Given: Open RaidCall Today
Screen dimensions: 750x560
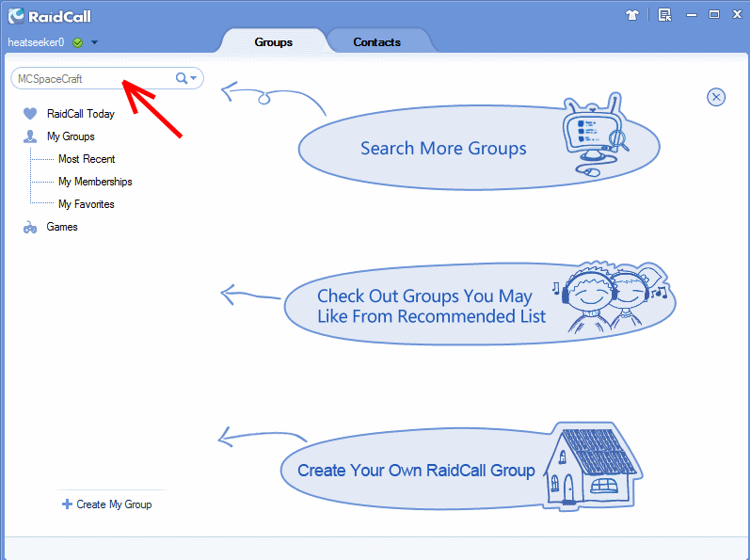Looking at the screenshot, I should pyautogui.click(x=80, y=114).
